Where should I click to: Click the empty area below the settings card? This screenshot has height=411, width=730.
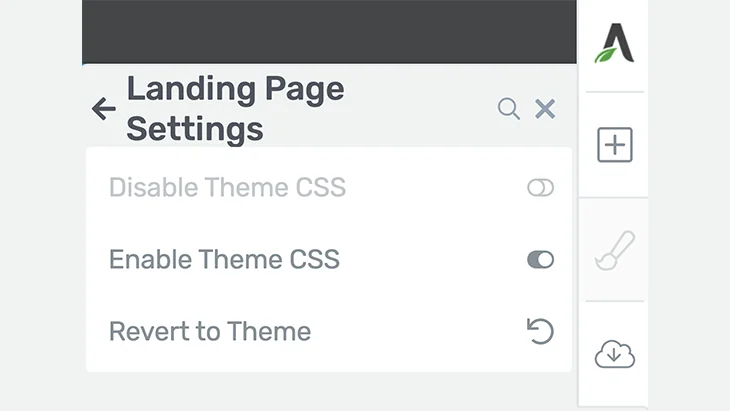329,391
